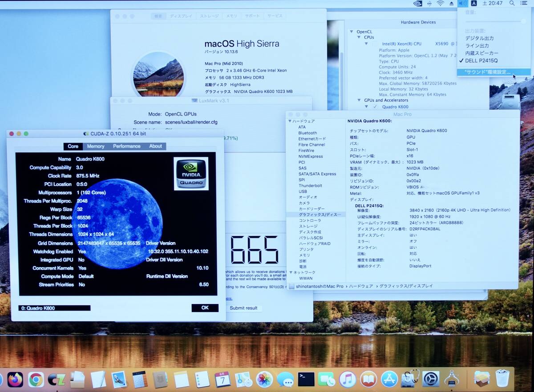Screen dimensions: 534x392
Task: Open Spotlight search magnifier
Action: (x=512, y=3)
